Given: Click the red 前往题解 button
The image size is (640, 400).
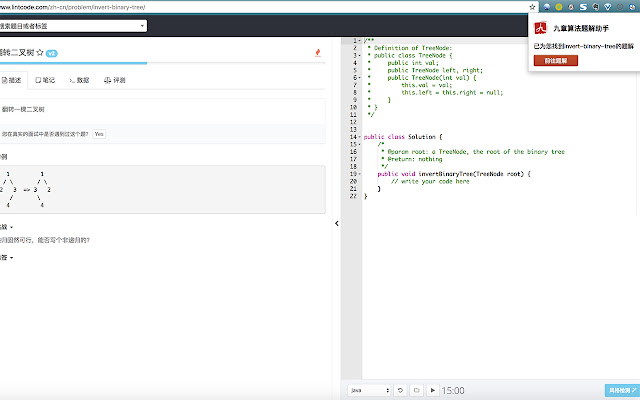Looking at the screenshot, I should (556, 61).
